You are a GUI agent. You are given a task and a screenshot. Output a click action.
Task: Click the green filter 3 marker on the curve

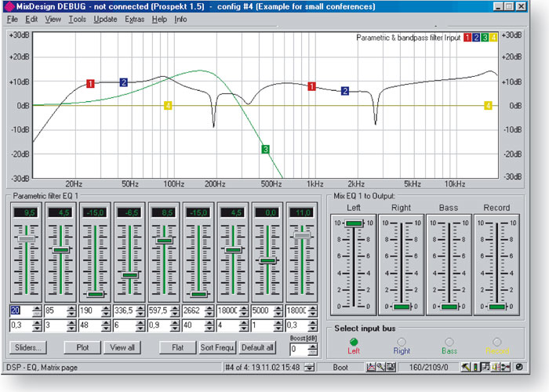click(x=266, y=149)
